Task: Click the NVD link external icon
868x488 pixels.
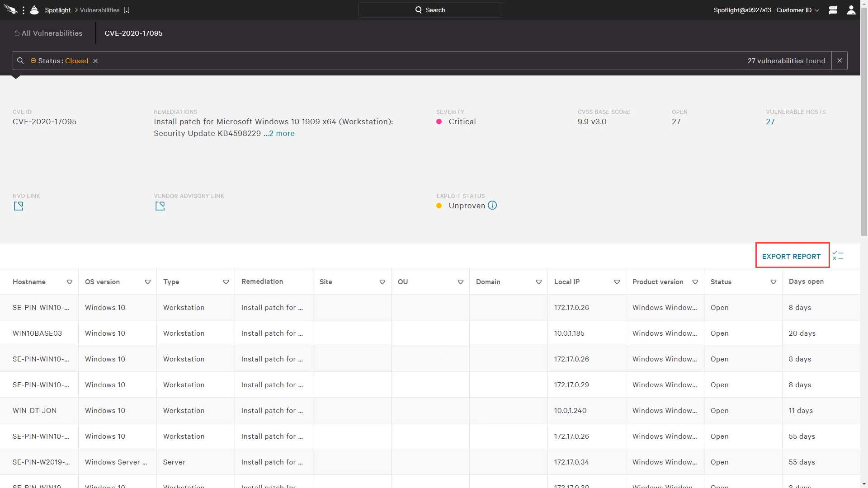Action: pos(18,206)
